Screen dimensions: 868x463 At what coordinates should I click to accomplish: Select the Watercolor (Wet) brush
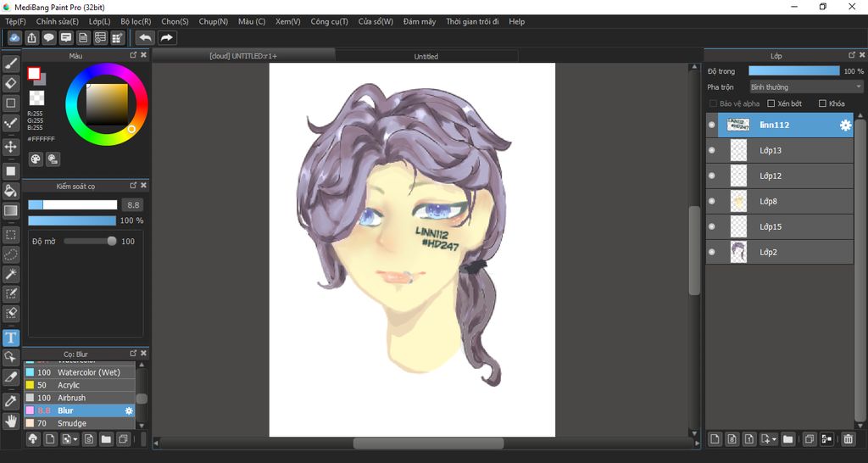pos(79,372)
